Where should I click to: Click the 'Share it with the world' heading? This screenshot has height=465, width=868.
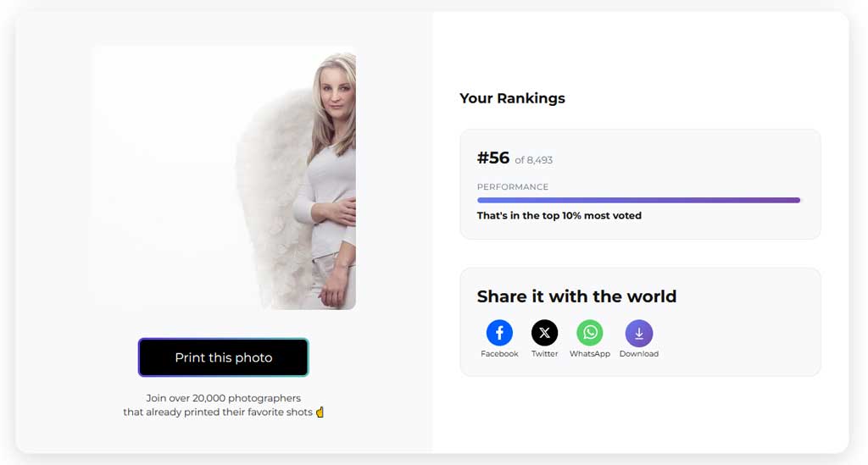576,296
